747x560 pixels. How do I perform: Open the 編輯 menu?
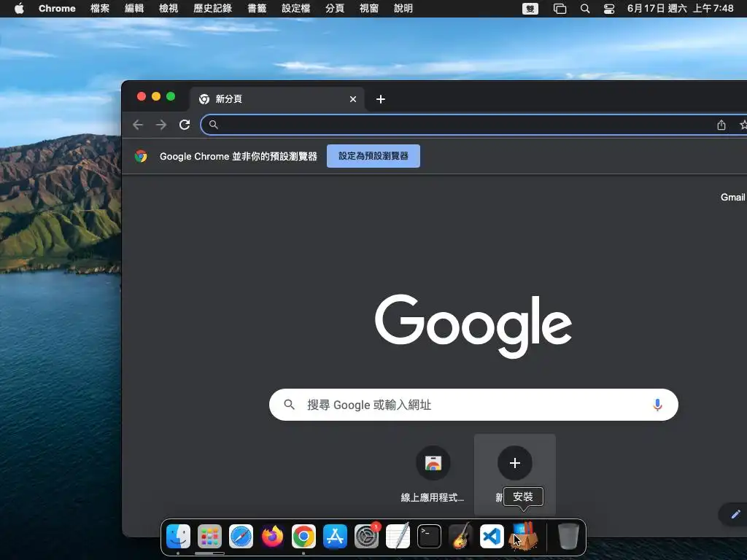tap(134, 9)
